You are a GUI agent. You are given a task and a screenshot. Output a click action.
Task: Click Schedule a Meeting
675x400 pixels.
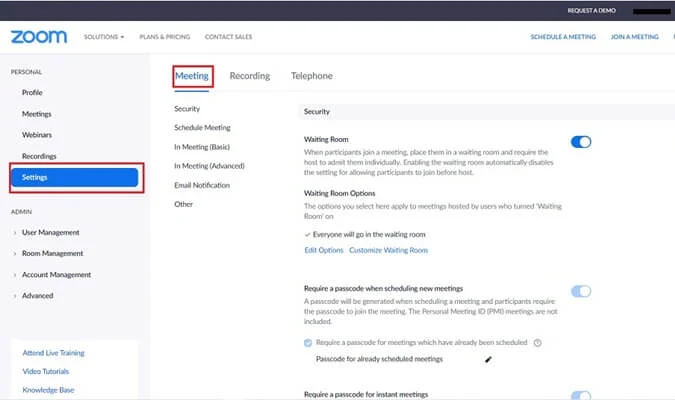(563, 37)
